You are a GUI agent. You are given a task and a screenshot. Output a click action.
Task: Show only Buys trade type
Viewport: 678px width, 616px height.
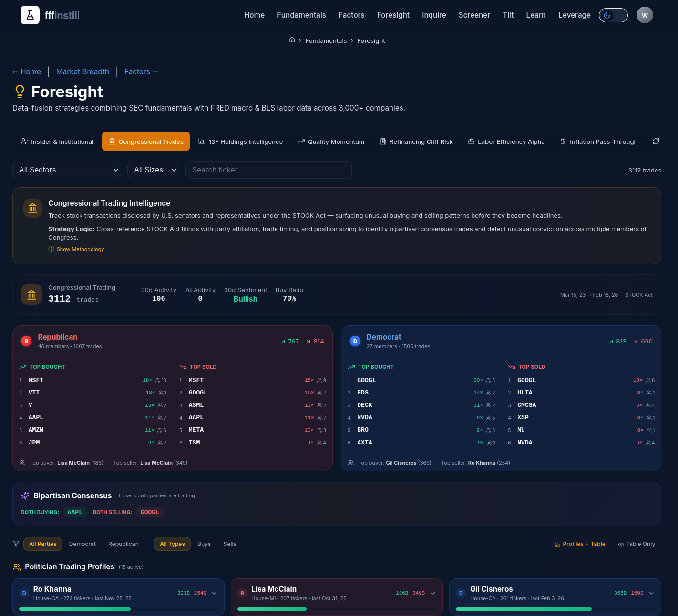click(x=204, y=544)
